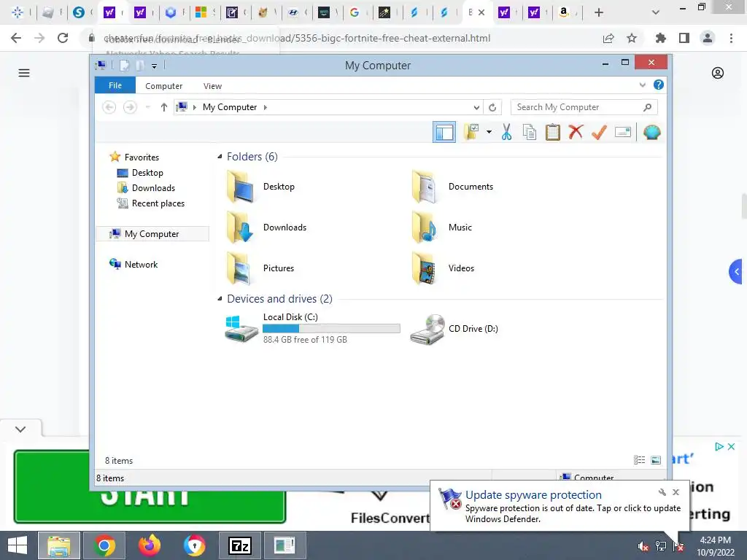Image resolution: width=747 pixels, height=560 pixels.
Task: Expand breadcrumb arrow after My Computer
Action: click(x=266, y=107)
